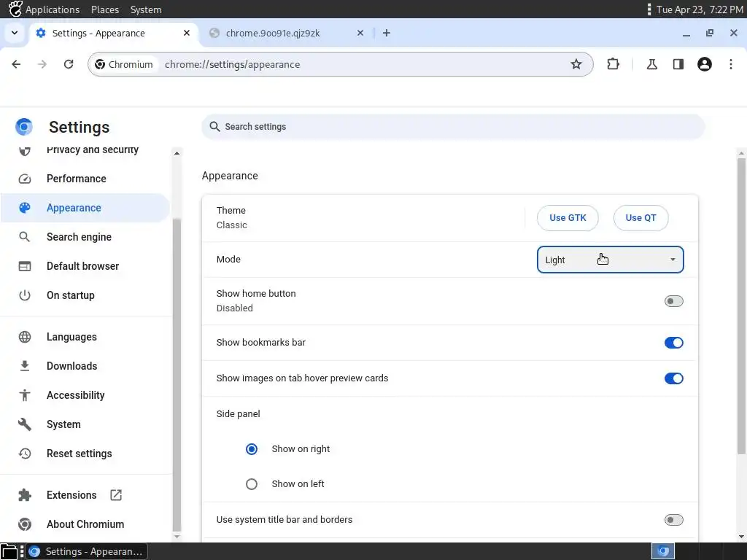
Task: Click the Use QT theme button
Action: click(640, 218)
